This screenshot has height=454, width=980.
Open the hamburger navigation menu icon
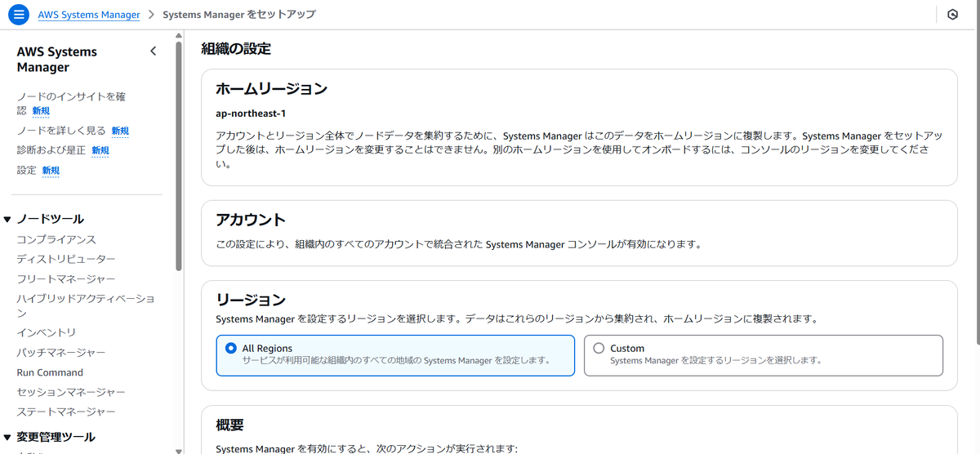pyautogui.click(x=19, y=15)
